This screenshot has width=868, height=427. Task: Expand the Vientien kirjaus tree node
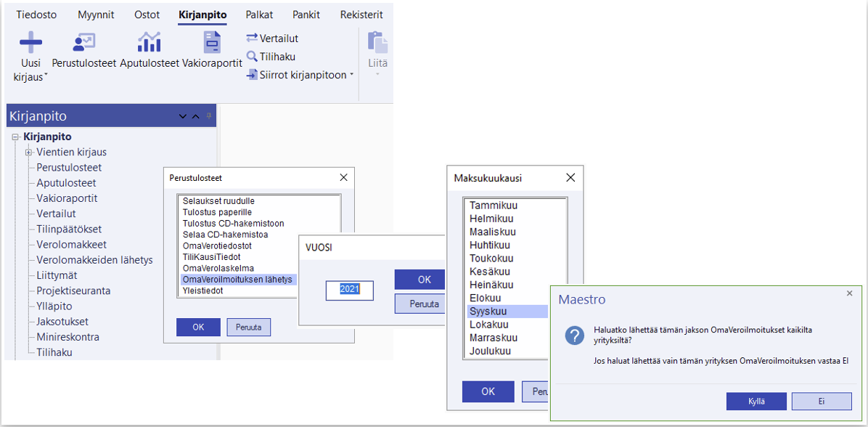[x=29, y=152]
